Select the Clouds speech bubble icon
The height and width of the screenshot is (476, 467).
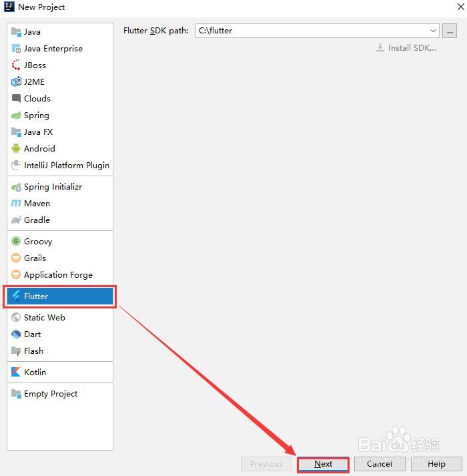pyautogui.click(x=16, y=98)
